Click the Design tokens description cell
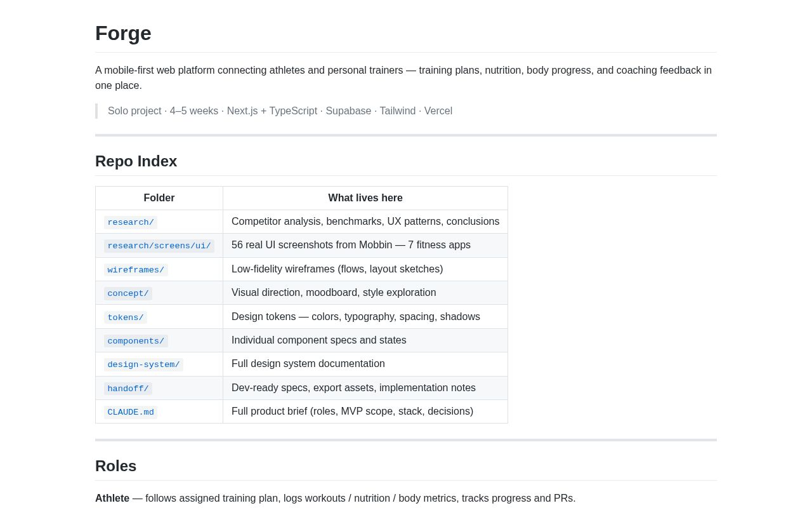812x508 pixels. click(x=365, y=317)
